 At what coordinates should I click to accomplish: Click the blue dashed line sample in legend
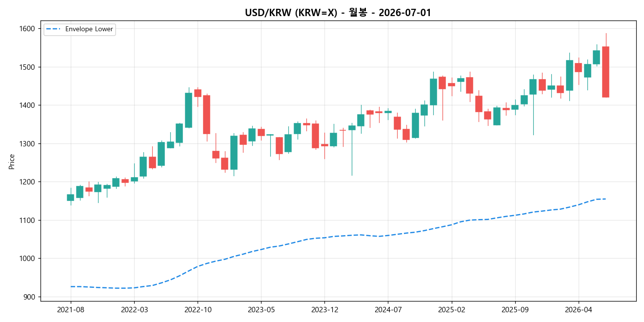53,29
